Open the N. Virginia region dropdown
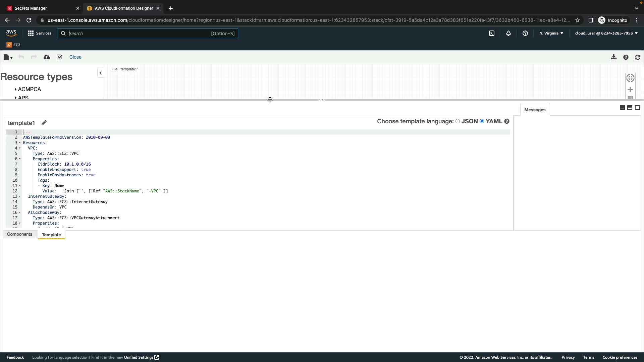This screenshot has height=362, width=644. click(551, 33)
